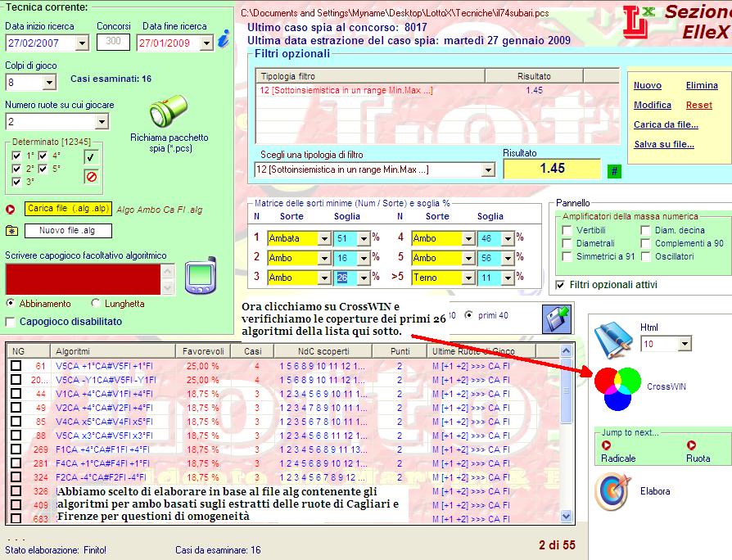Open the Terno sorte dropdown

468,278
